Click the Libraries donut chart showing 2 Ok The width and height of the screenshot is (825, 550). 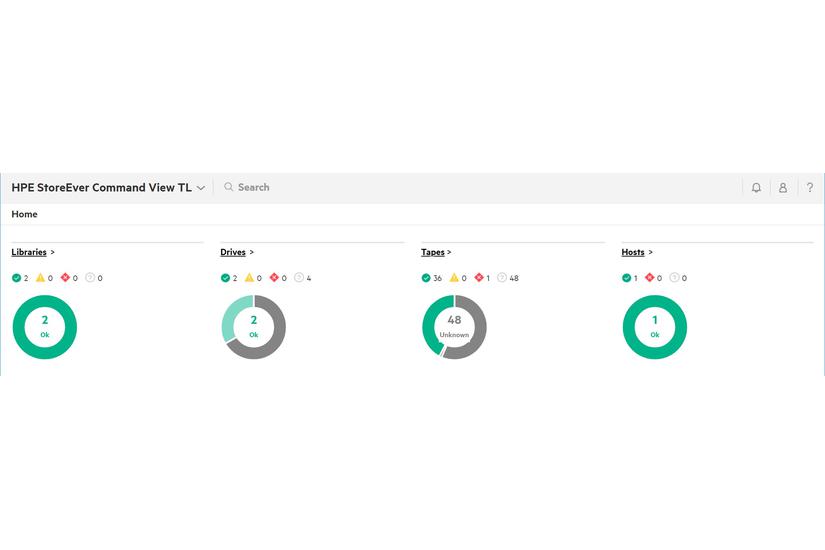pyautogui.click(x=45, y=327)
